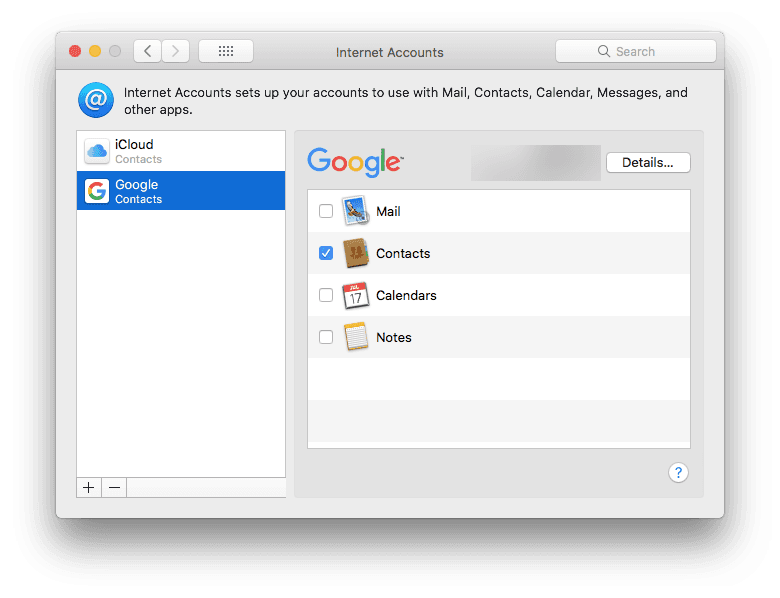The height and width of the screenshot is (598, 780).
Task: Click the Google logo in detail pane
Action: click(355, 162)
